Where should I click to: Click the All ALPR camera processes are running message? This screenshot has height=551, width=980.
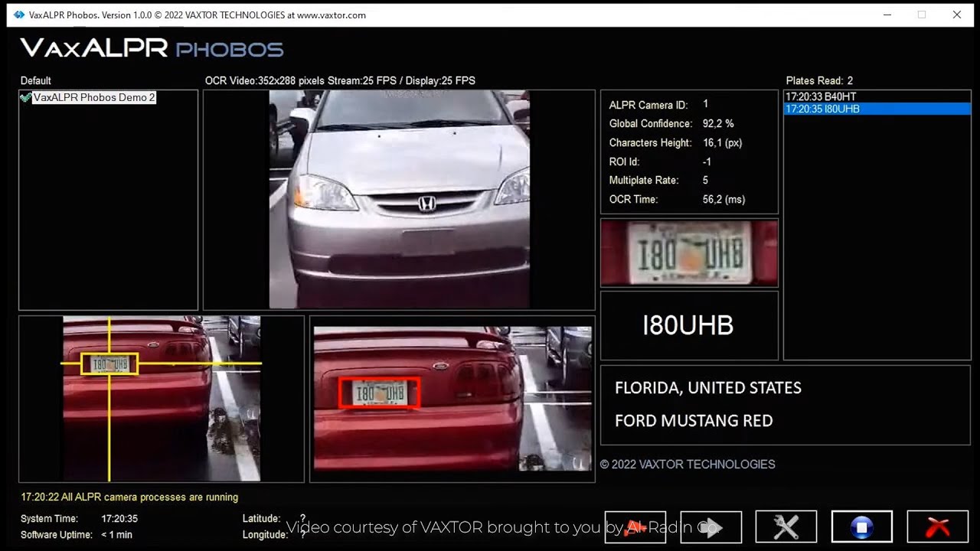coord(129,497)
